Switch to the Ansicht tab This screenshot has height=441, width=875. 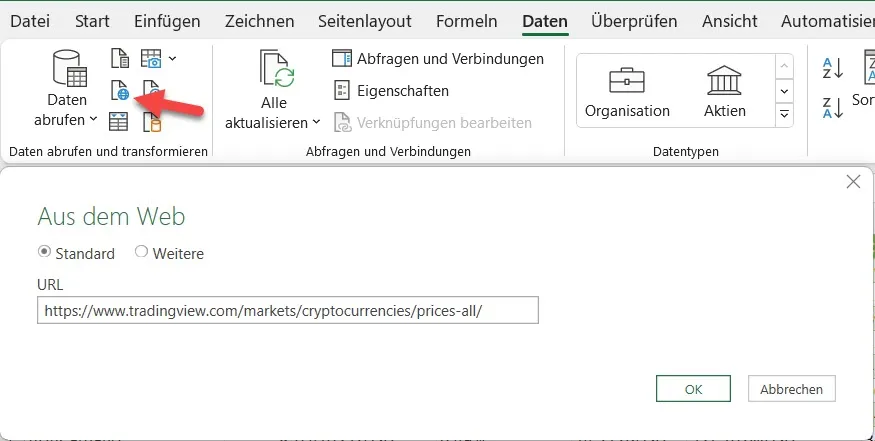[x=730, y=21]
